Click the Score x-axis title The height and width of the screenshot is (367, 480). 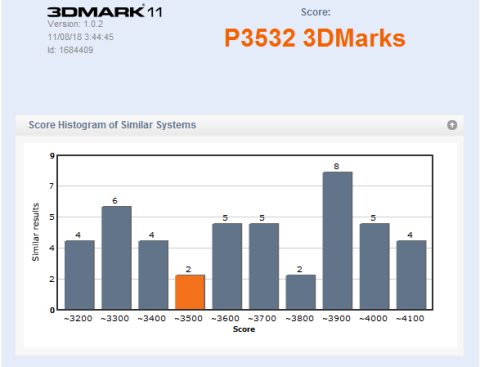click(x=244, y=329)
